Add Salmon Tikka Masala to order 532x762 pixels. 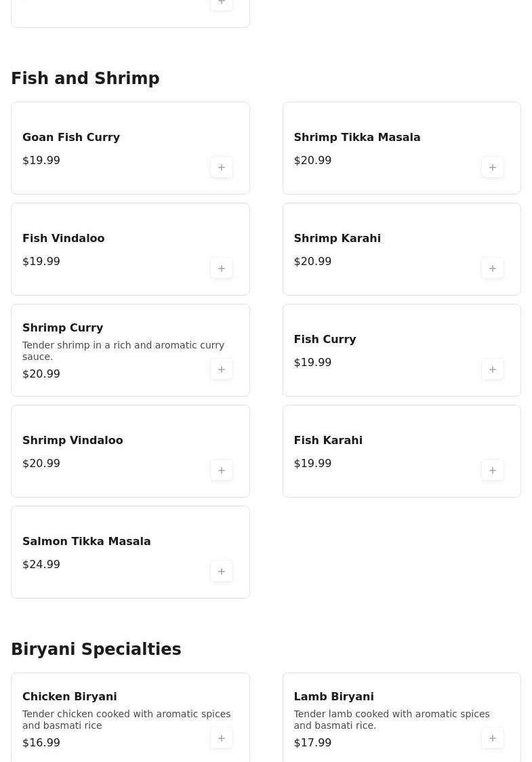click(x=222, y=571)
